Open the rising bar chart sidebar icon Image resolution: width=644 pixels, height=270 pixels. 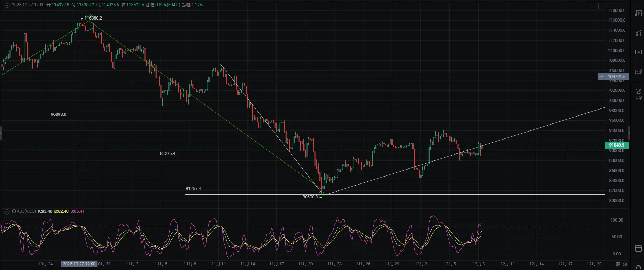point(638,33)
